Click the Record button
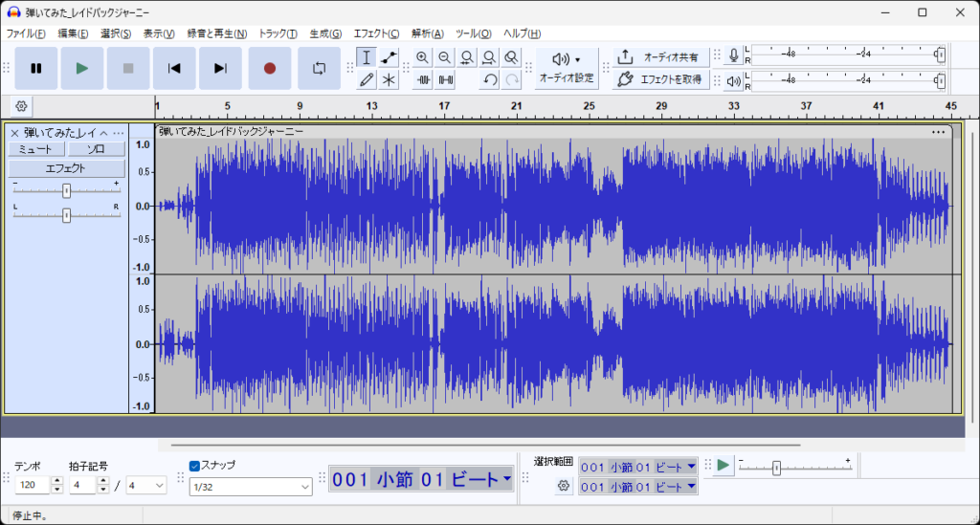 point(269,68)
